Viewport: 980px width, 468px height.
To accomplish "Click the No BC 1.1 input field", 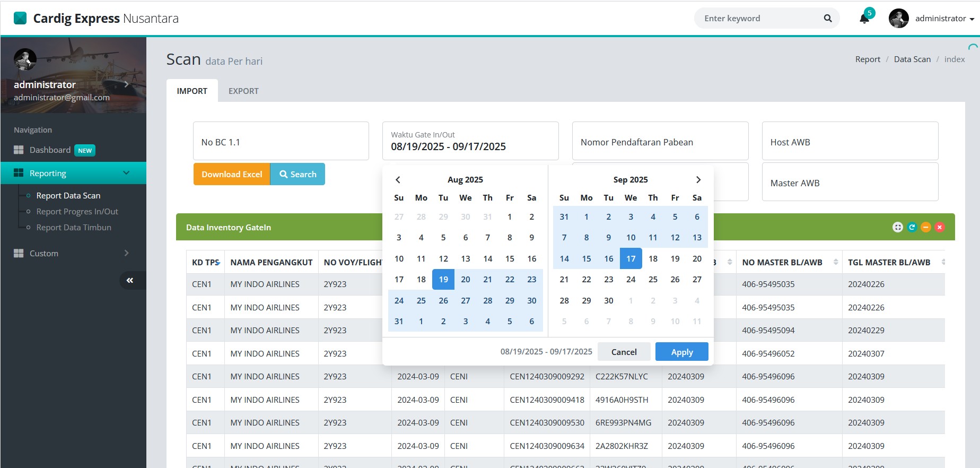I will (x=281, y=142).
